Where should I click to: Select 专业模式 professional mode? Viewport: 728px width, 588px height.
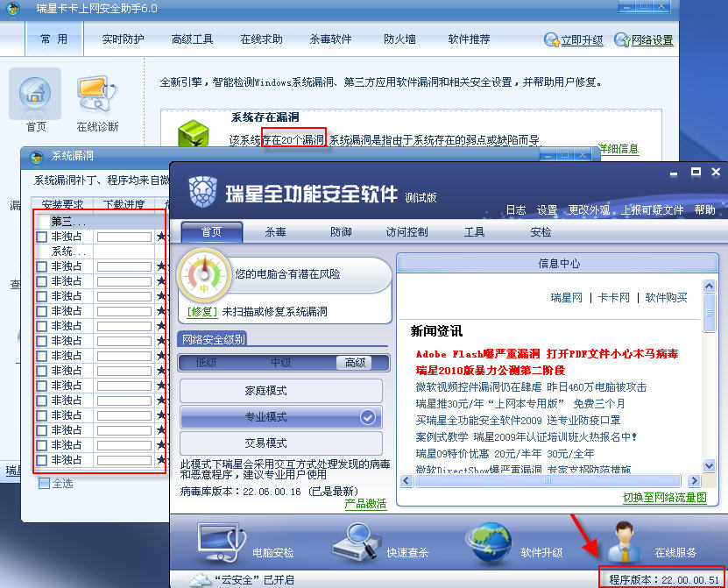[x=281, y=416]
